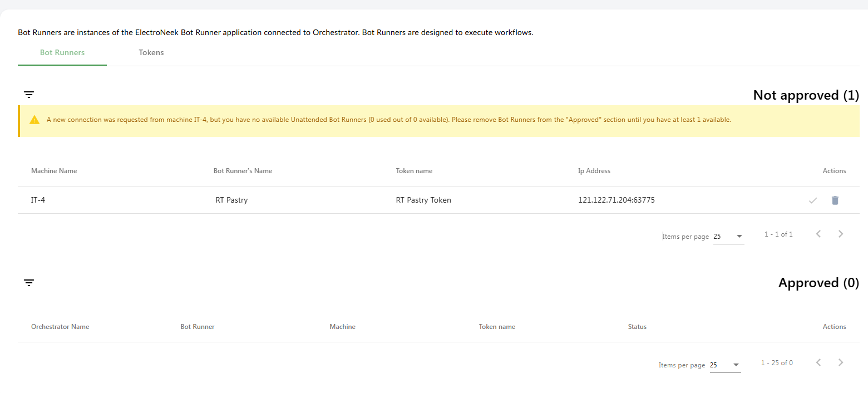Click the yellow warning triangle icon
The image size is (868, 393).
tap(34, 120)
